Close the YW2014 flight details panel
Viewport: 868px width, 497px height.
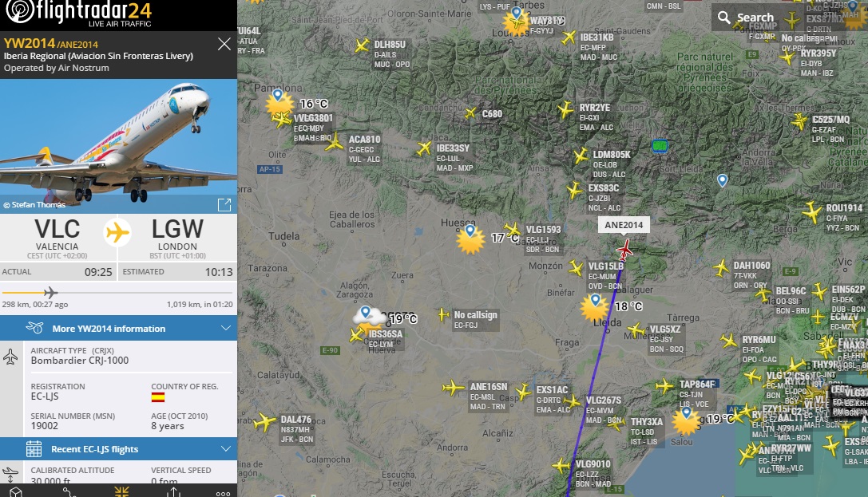point(224,44)
